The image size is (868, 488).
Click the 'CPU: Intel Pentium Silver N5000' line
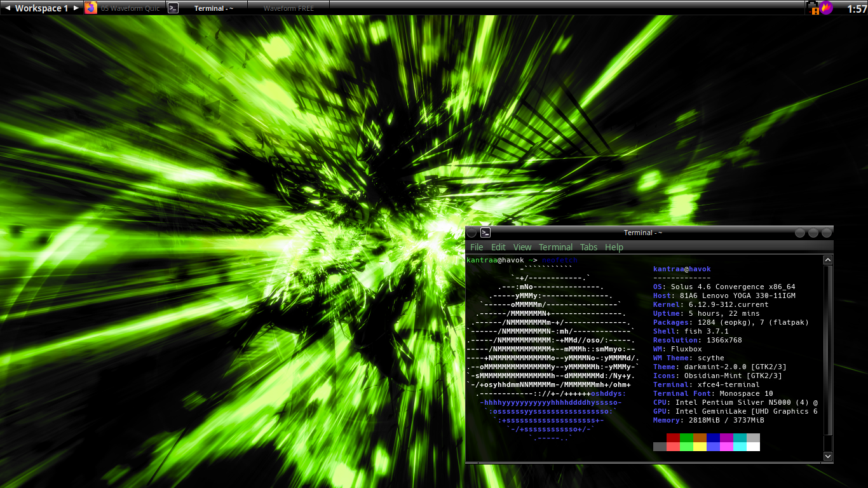pos(735,403)
